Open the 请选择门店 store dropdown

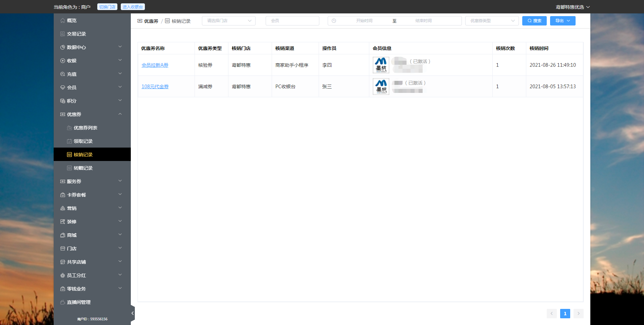[229, 21]
